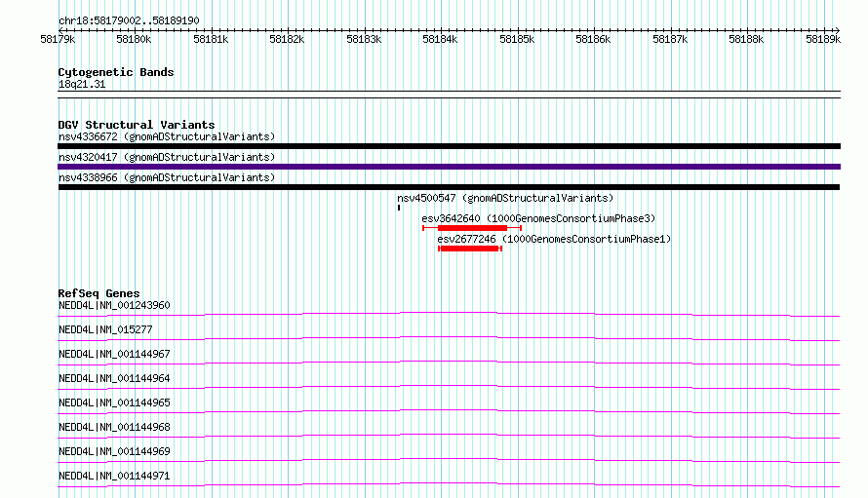Click the magenta line for NM_015277
The height and width of the screenshot is (498, 868).
[x=449, y=338]
